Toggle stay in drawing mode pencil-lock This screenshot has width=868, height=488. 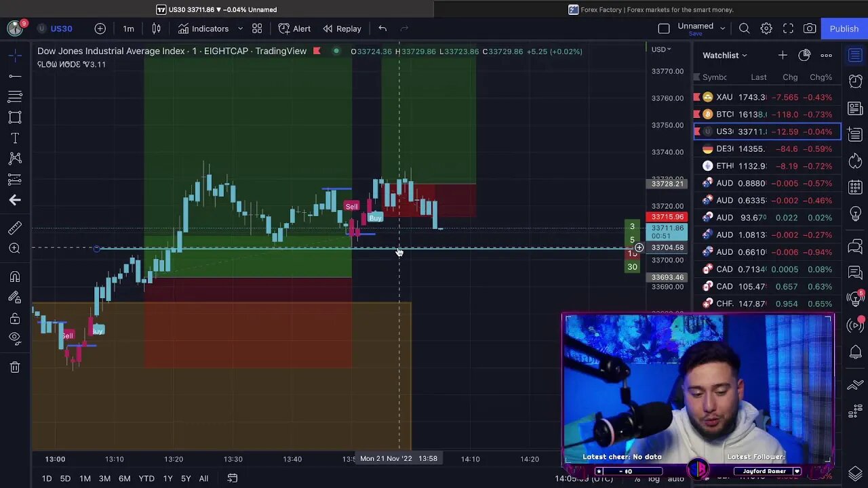point(15,297)
